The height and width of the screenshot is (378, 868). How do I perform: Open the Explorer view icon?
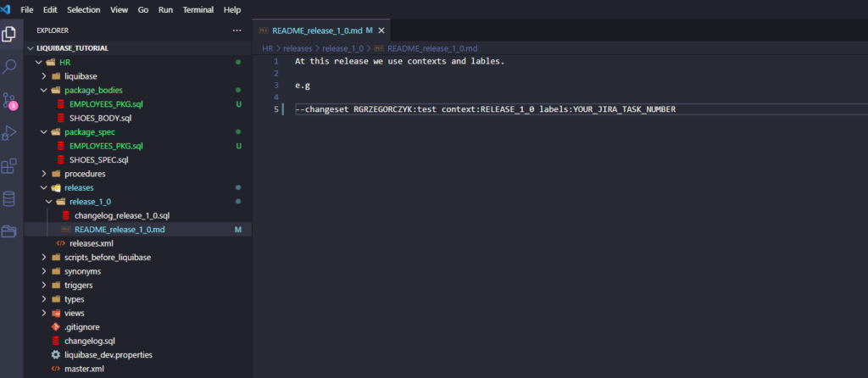pyautogui.click(x=8, y=34)
